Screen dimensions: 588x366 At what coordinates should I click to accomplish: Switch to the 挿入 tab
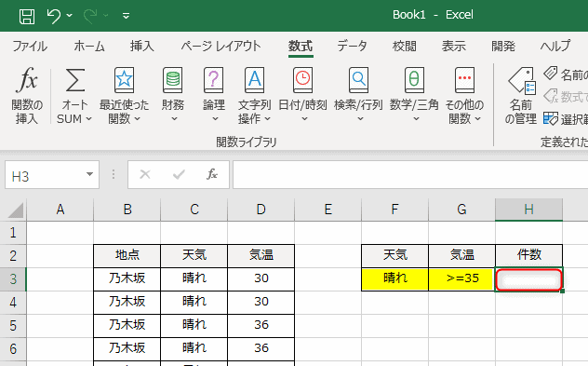(x=142, y=47)
